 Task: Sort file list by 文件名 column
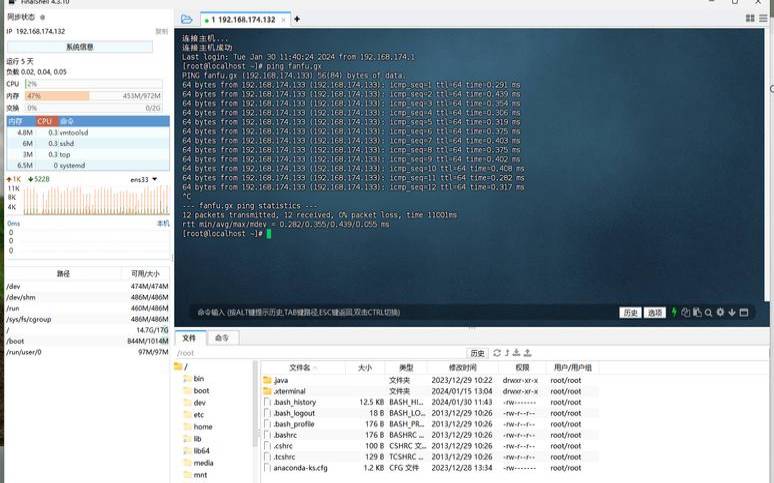pos(300,368)
